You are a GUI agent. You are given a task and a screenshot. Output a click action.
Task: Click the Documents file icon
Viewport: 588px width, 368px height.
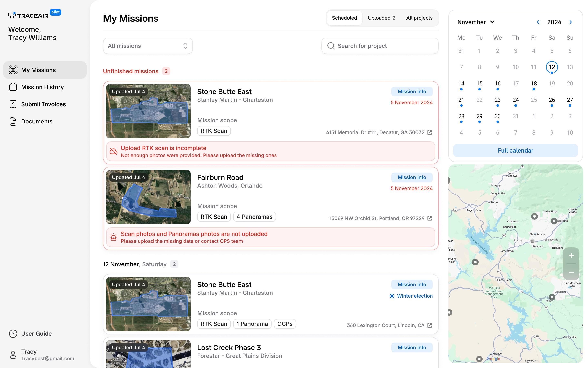click(x=13, y=121)
